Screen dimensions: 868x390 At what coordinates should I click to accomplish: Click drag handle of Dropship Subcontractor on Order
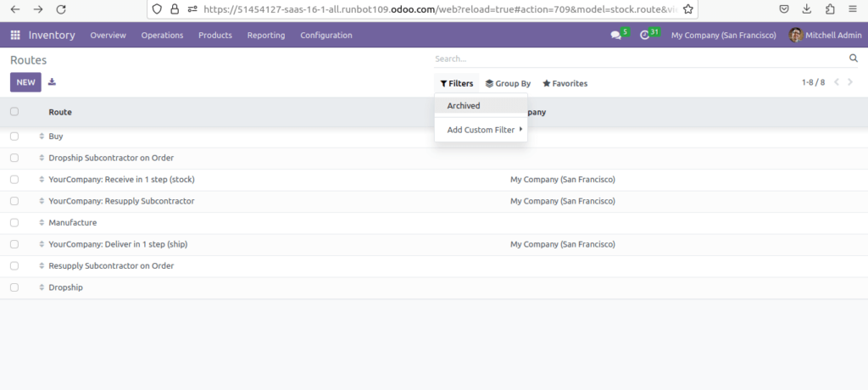pyautogui.click(x=42, y=158)
